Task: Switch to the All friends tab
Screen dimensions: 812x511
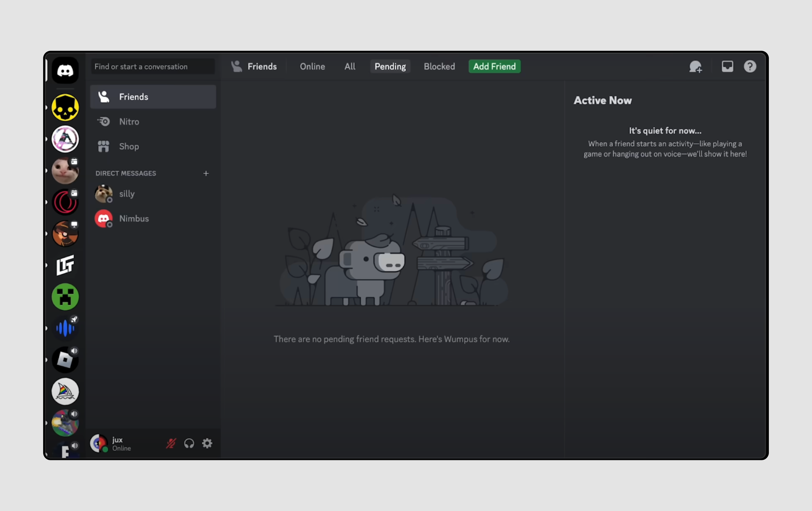Action: coord(350,66)
